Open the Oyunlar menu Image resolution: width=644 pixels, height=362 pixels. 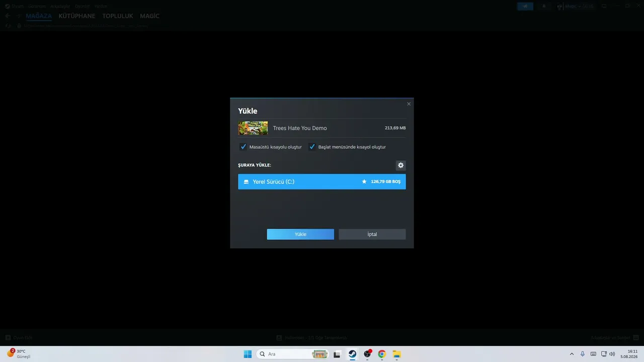82,6
